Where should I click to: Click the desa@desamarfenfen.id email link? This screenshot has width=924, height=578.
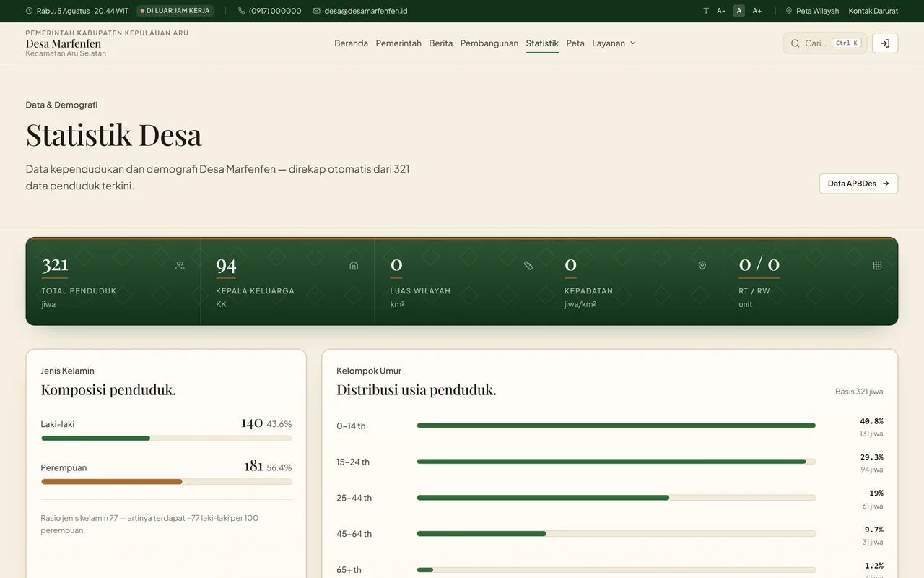pos(366,11)
